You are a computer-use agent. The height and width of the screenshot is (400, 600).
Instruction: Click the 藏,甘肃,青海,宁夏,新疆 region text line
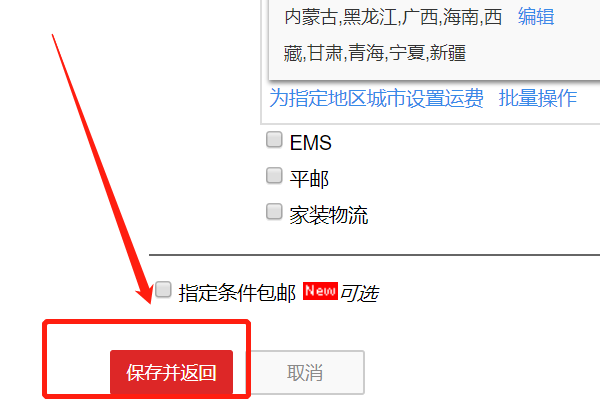(375, 53)
